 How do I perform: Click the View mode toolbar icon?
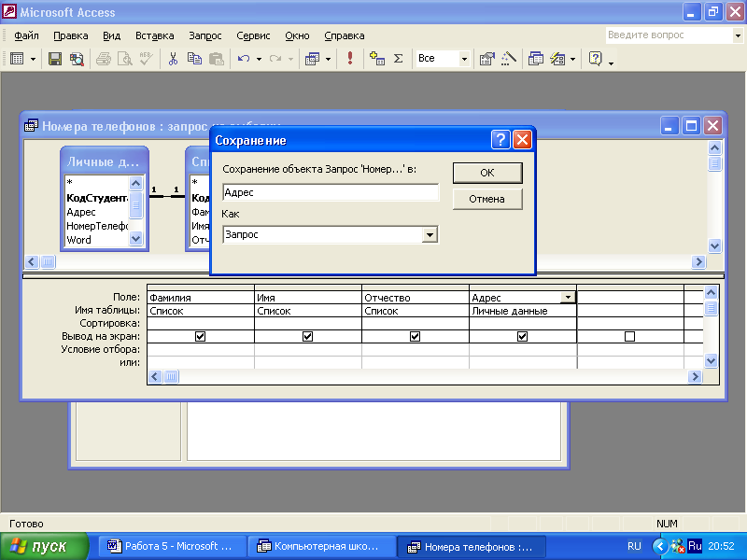coord(17,59)
